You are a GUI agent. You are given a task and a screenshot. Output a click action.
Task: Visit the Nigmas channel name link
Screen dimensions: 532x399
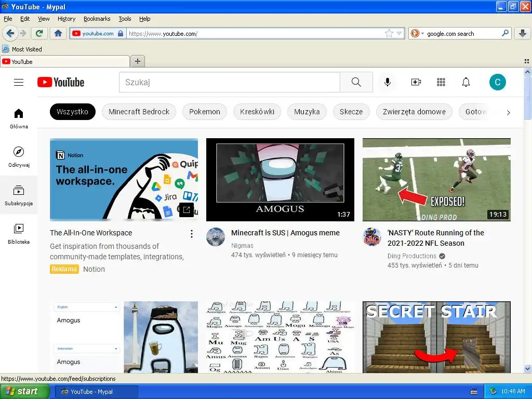[242, 245]
